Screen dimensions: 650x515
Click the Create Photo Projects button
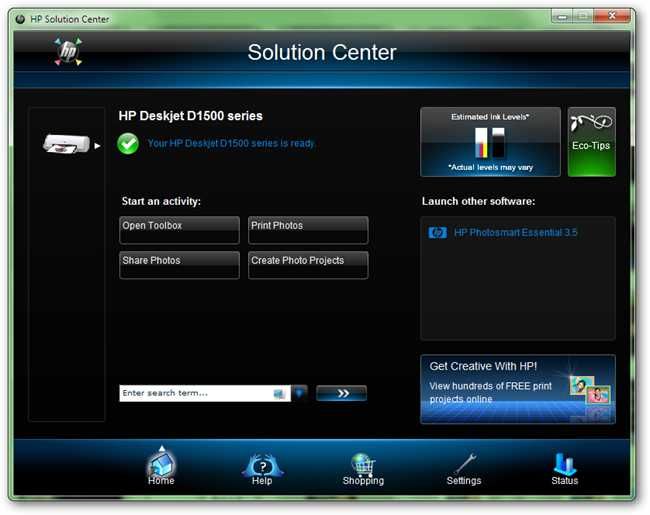point(308,265)
